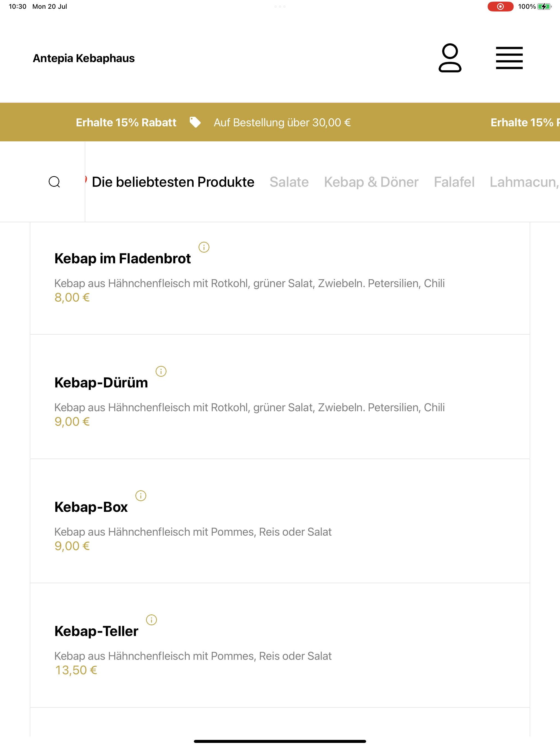Tap the 13,50 € price

(76, 670)
